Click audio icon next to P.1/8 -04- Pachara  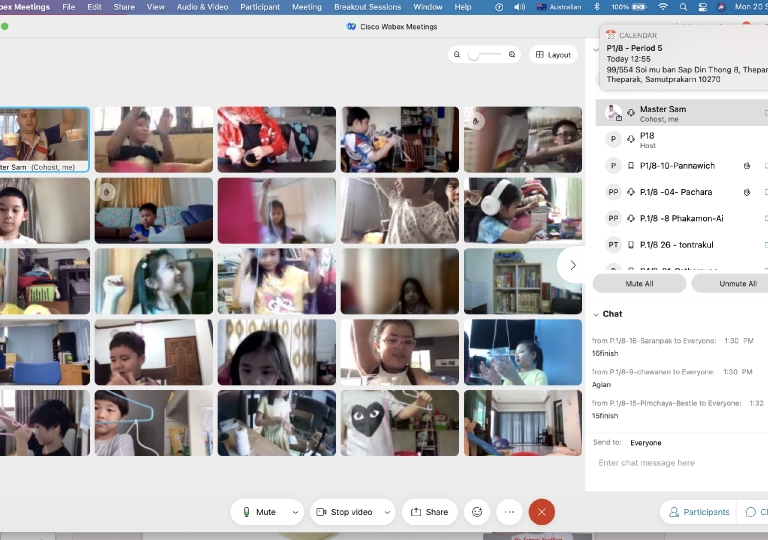(631, 192)
